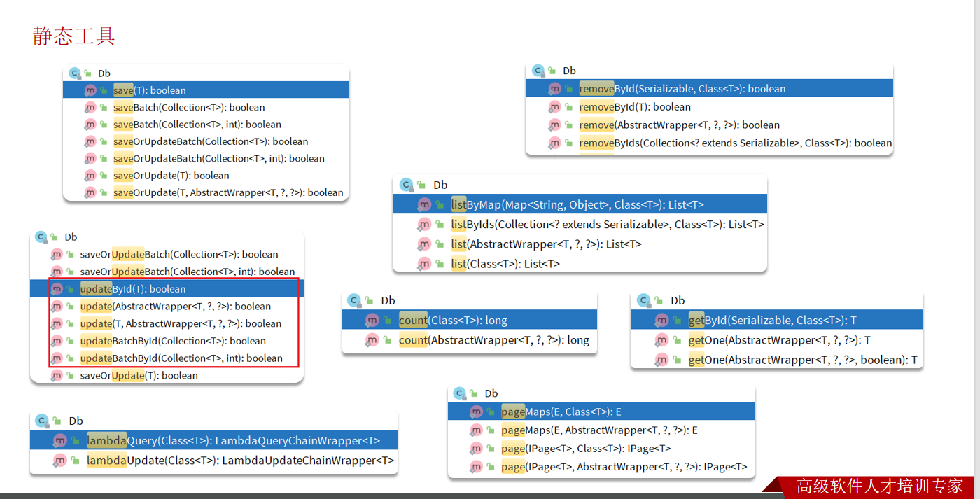The width and height of the screenshot is (980, 499).
Task: Select page(IPage<T>, AbstractWrapper<T, ?, ?>) row
Action: pyautogui.click(x=601, y=467)
